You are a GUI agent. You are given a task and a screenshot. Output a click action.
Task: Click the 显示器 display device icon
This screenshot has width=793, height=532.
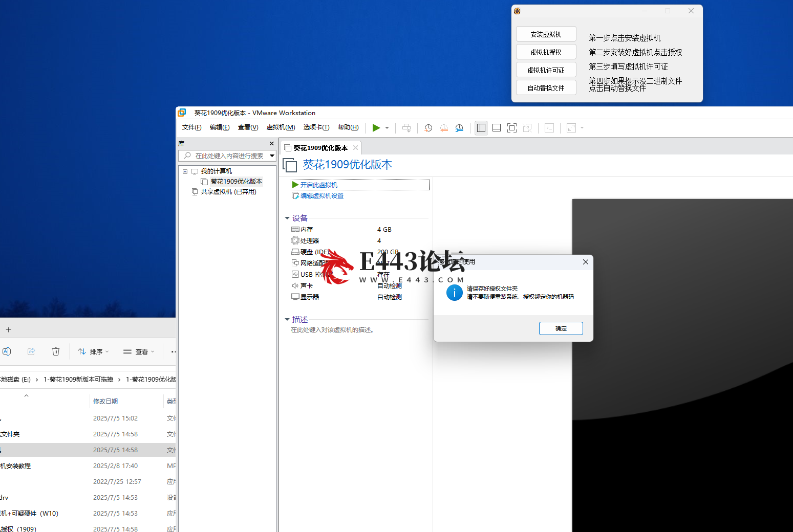[295, 297]
